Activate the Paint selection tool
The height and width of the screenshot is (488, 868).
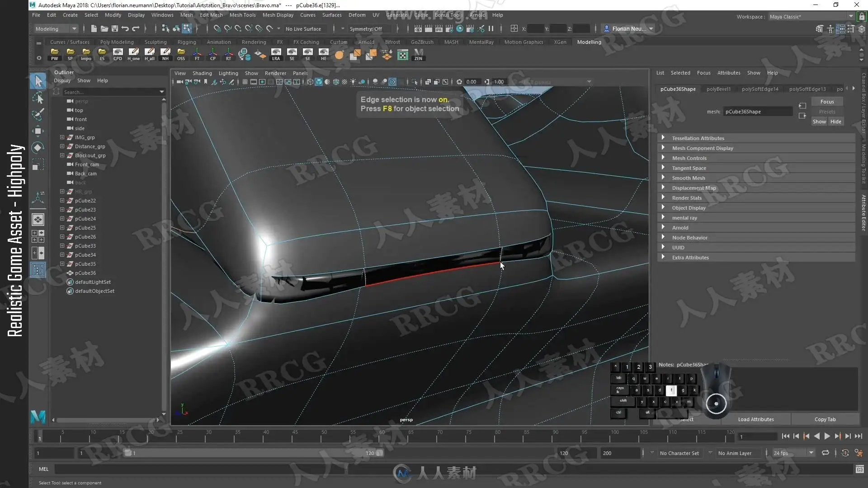(38, 114)
